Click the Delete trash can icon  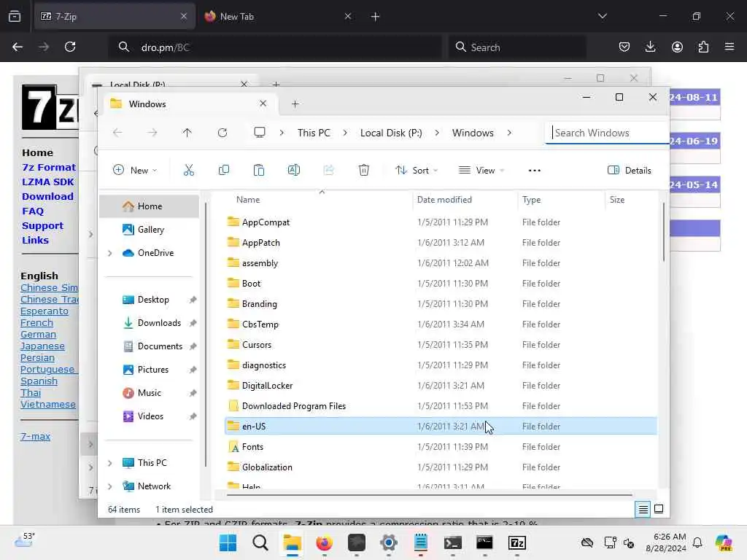[x=363, y=170]
